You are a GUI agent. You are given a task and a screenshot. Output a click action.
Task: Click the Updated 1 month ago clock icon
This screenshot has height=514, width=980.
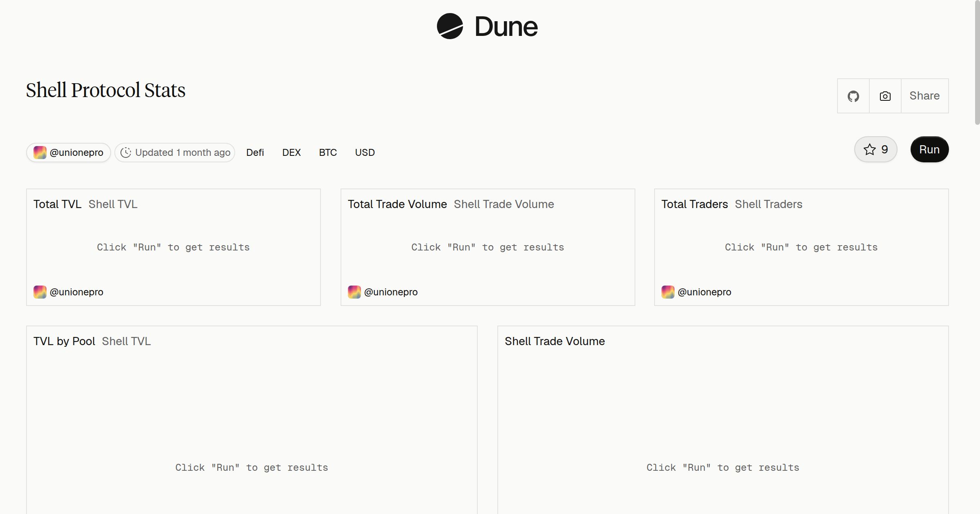pos(126,153)
